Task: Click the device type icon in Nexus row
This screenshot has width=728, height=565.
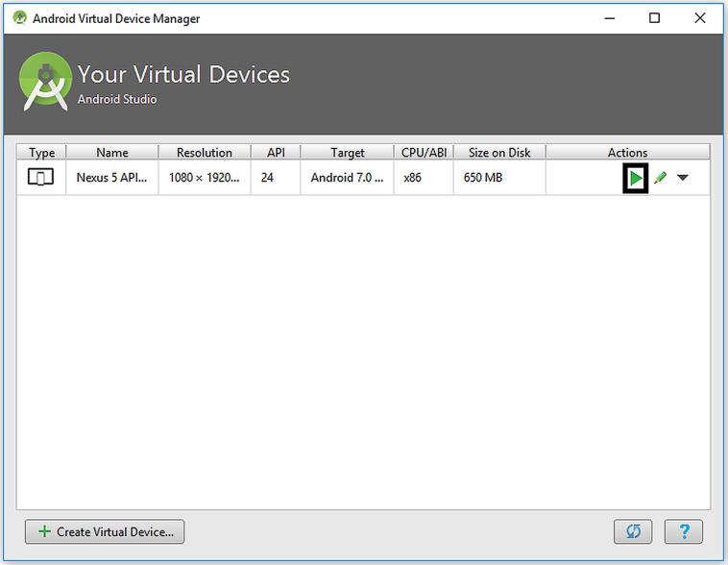Action: pos(41,177)
